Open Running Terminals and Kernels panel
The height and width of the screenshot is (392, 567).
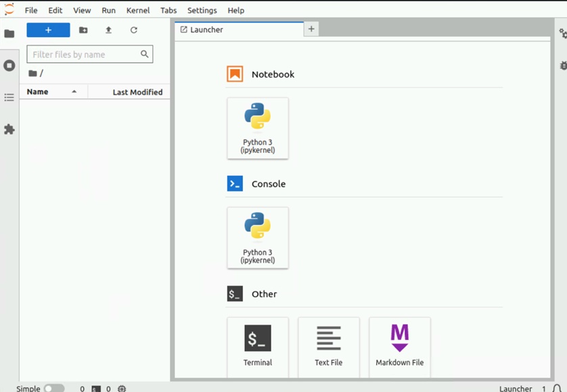point(9,66)
